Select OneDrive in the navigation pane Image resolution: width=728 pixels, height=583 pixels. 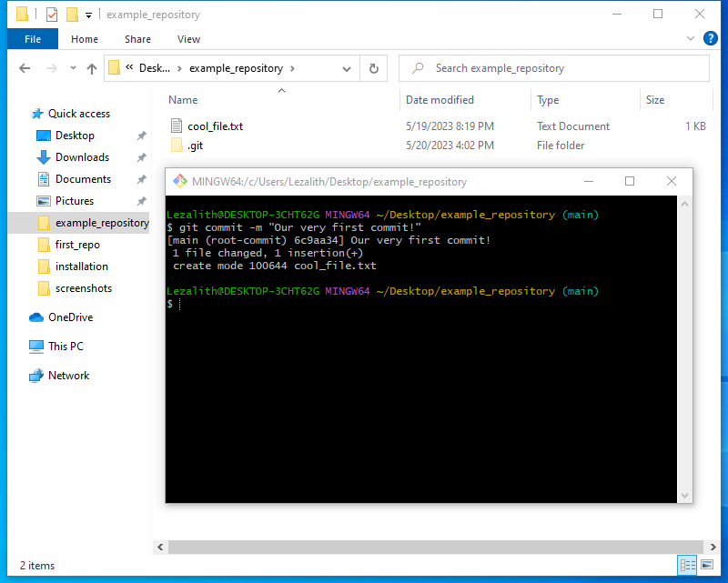[70, 317]
